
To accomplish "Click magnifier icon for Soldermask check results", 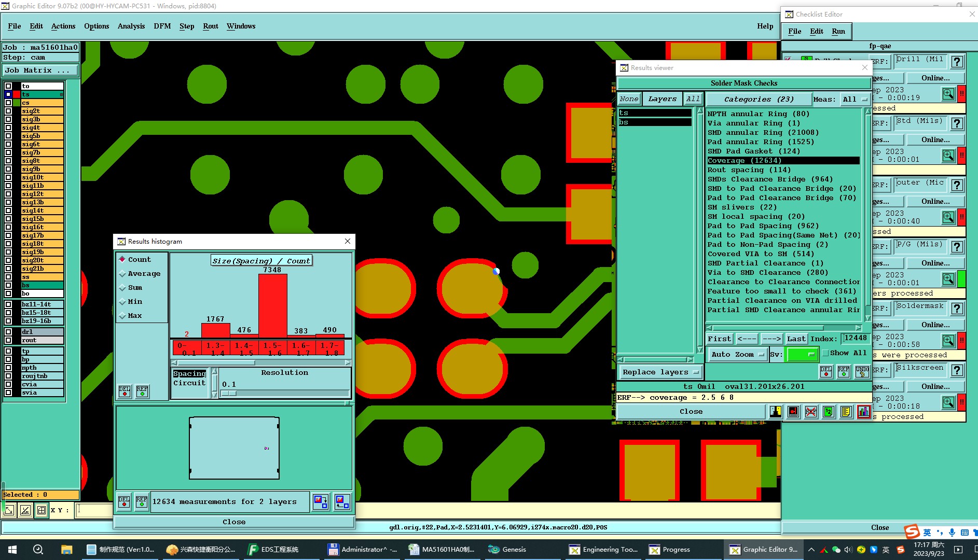I will point(948,341).
